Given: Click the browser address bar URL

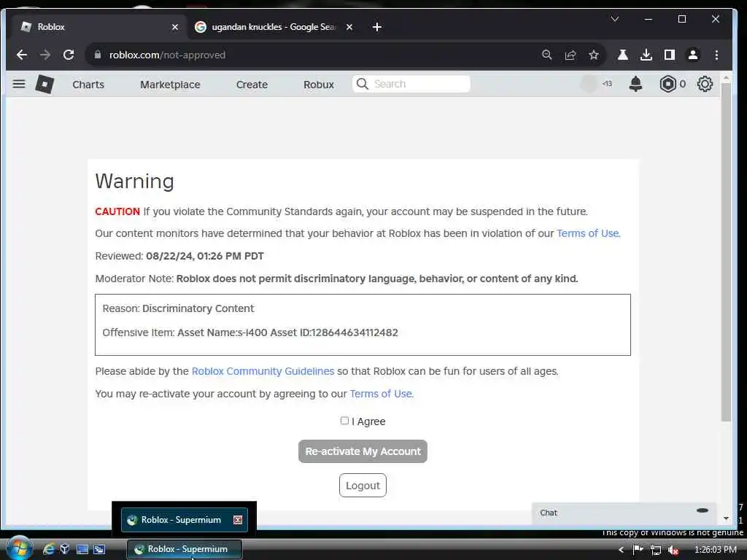Looking at the screenshot, I should coord(167,55).
